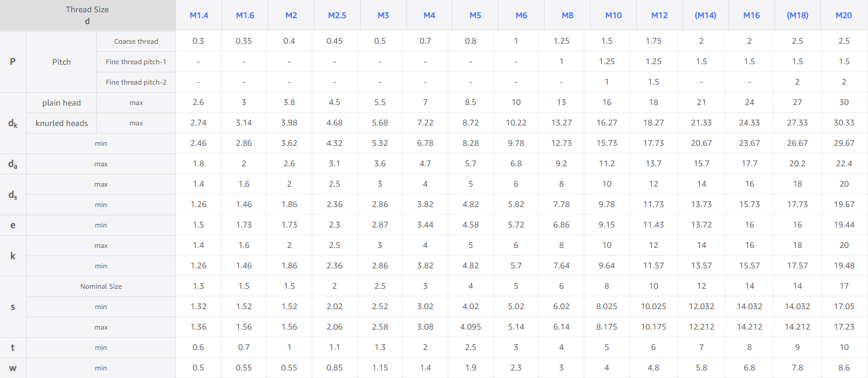
Task: Open the M20 thread size link
Action: [843, 15]
